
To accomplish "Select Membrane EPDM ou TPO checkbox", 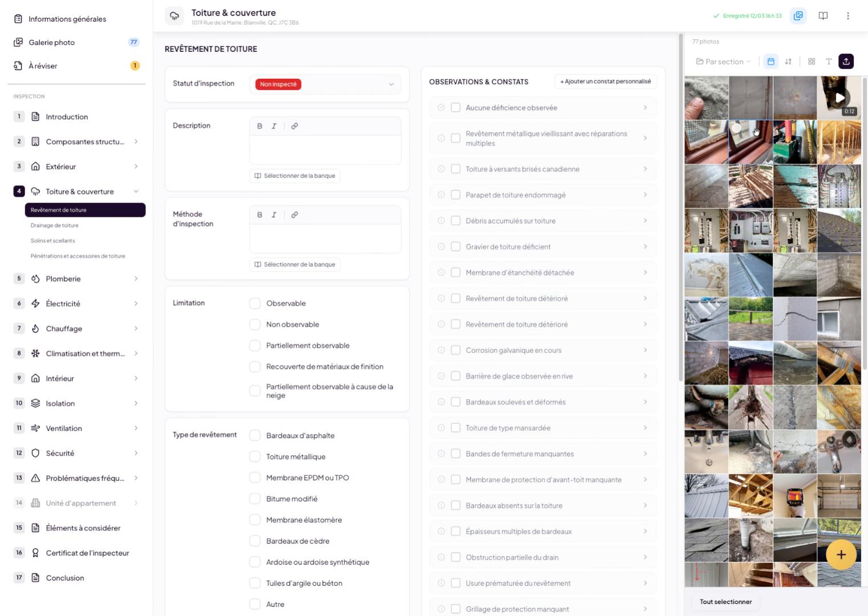I will coord(255,478).
